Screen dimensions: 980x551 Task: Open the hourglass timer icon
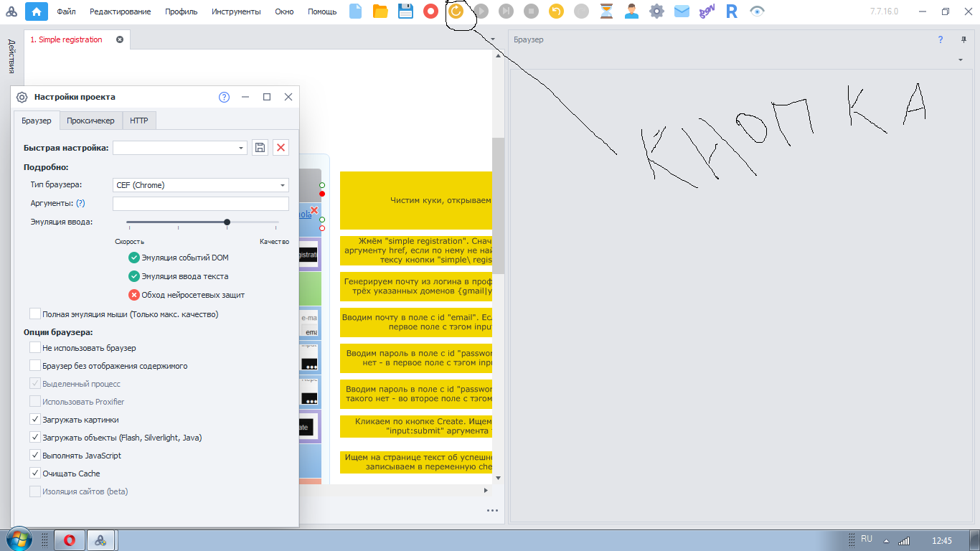pos(607,11)
